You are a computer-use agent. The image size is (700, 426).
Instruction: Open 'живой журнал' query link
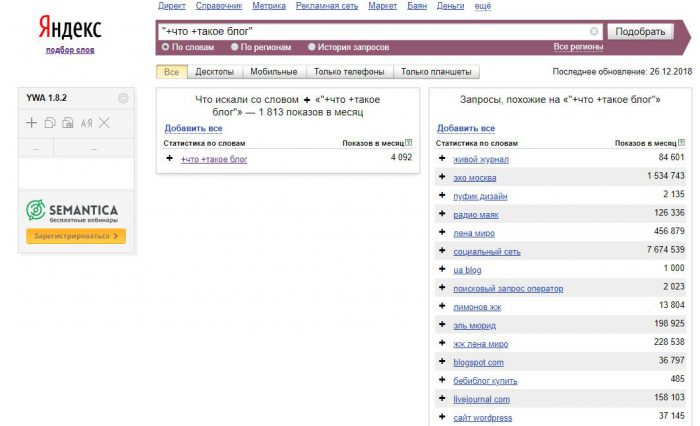click(481, 159)
